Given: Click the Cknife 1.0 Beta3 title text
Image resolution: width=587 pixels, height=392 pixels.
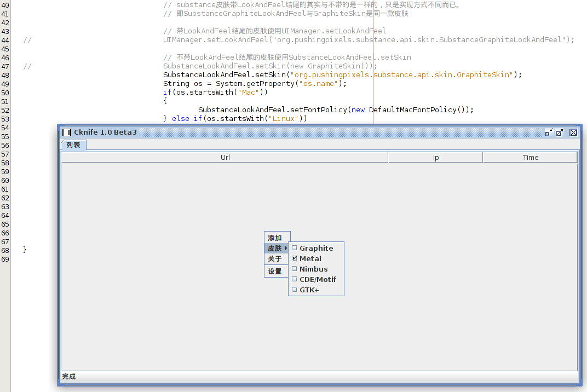Looking at the screenshot, I should (105, 132).
